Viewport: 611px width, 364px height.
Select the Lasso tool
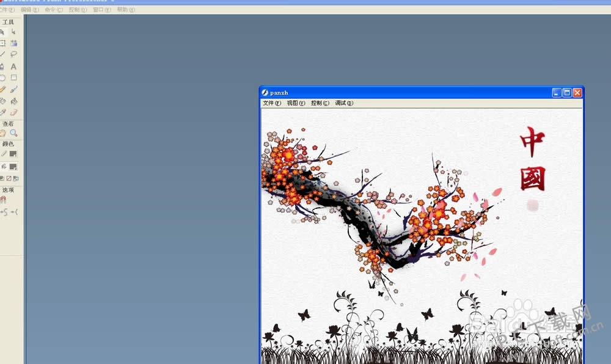click(x=13, y=54)
